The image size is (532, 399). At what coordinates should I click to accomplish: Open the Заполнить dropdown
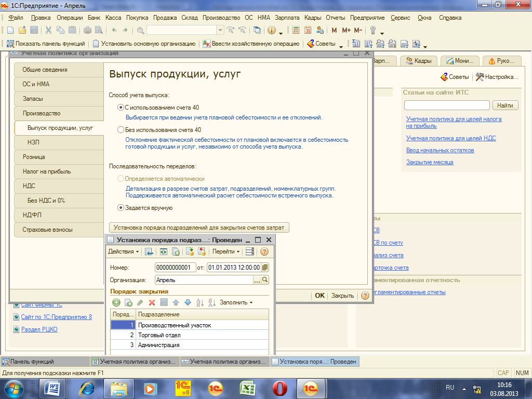[236, 302]
